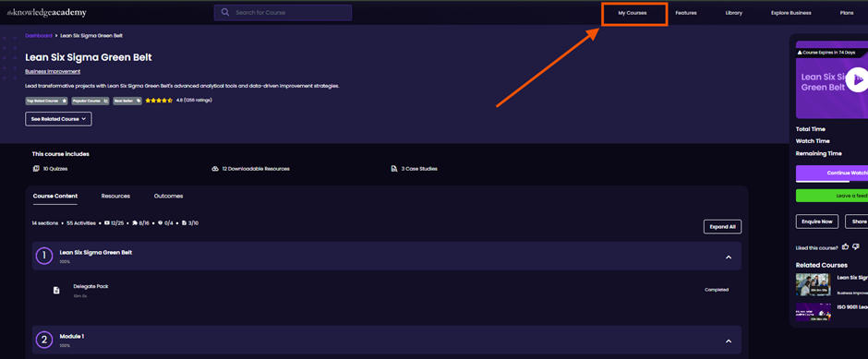Click the Expand All button
The height and width of the screenshot is (359, 868).
[x=722, y=227]
